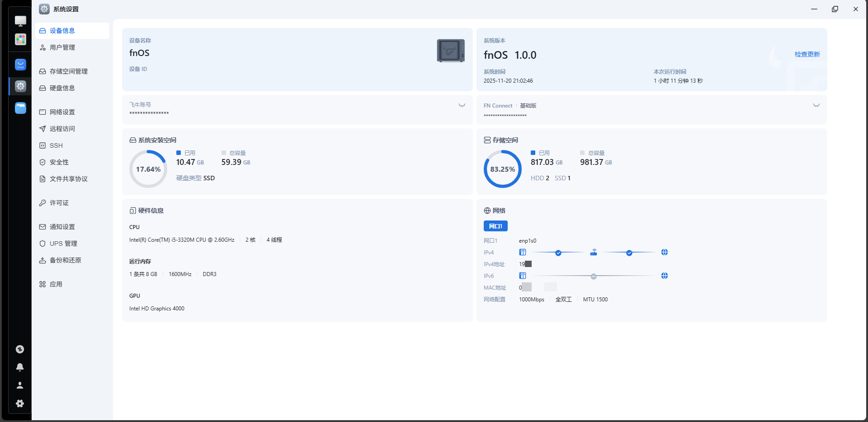Image resolution: width=868 pixels, height=422 pixels.
Task: Click the system version text 1.0.0
Action: pyautogui.click(x=525, y=55)
